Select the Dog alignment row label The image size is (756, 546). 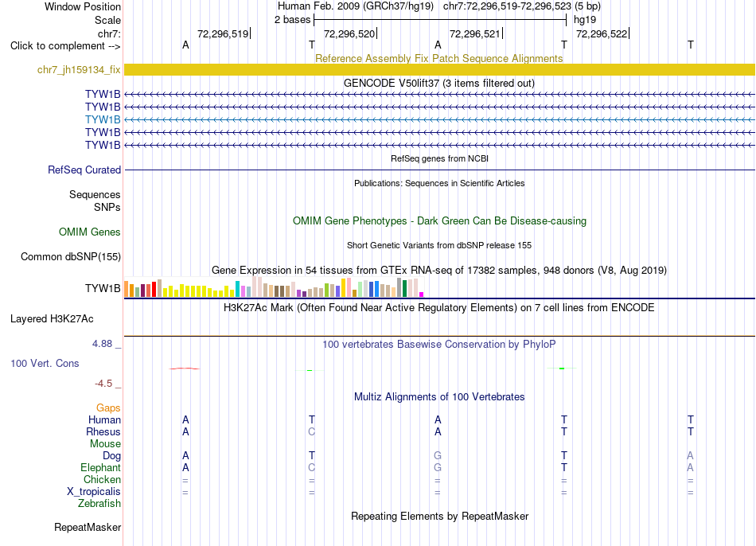pyautogui.click(x=111, y=456)
